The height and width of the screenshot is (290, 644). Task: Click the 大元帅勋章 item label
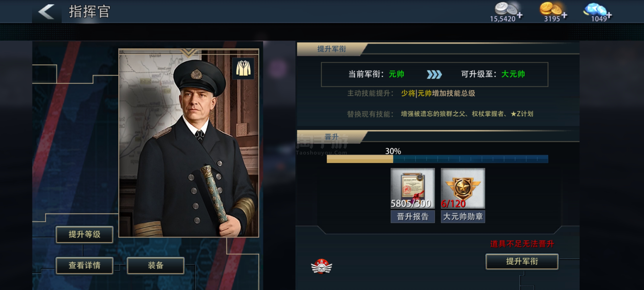[x=463, y=216]
